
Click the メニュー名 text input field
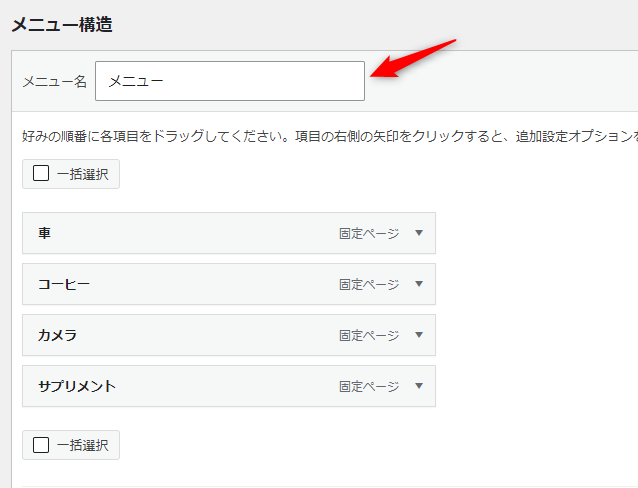229,81
